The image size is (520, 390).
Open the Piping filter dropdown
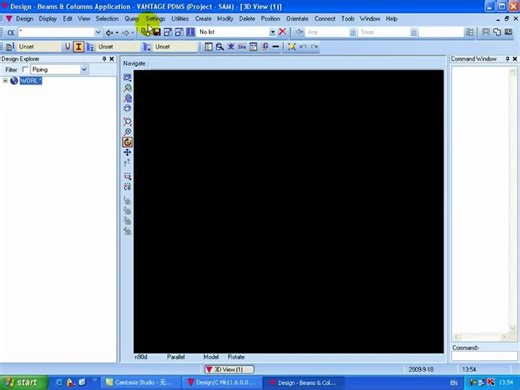(x=84, y=69)
